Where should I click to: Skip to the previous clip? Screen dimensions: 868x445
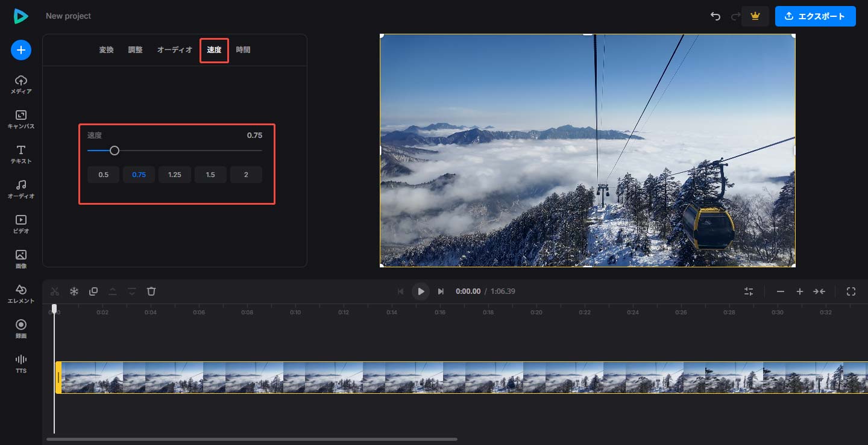[401, 291]
